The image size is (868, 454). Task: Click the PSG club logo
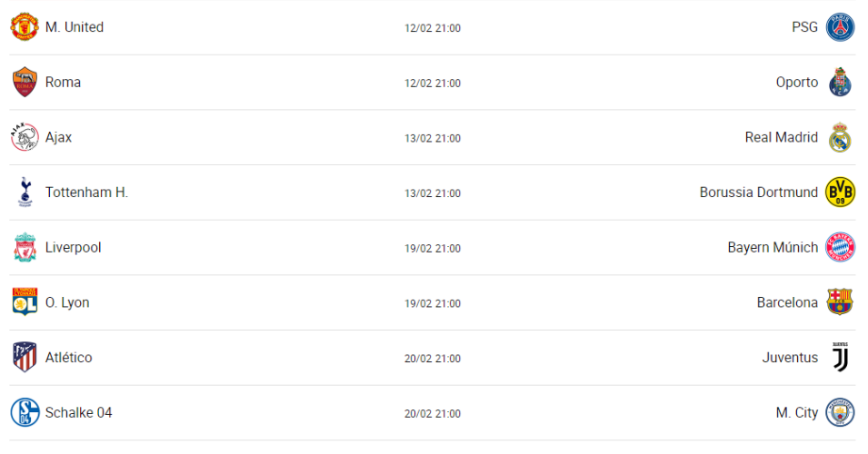840,27
